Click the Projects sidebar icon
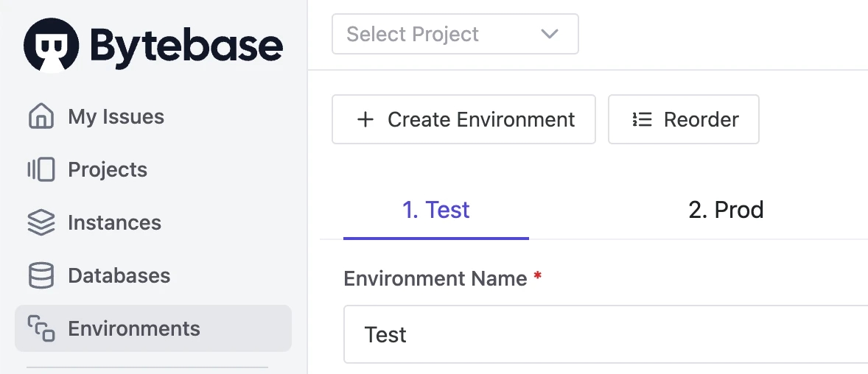The height and width of the screenshot is (374, 868). (x=41, y=170)
